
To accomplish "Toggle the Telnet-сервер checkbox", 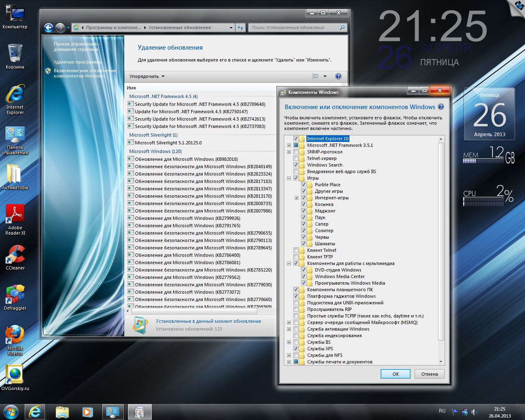I will tap(296, 158).
